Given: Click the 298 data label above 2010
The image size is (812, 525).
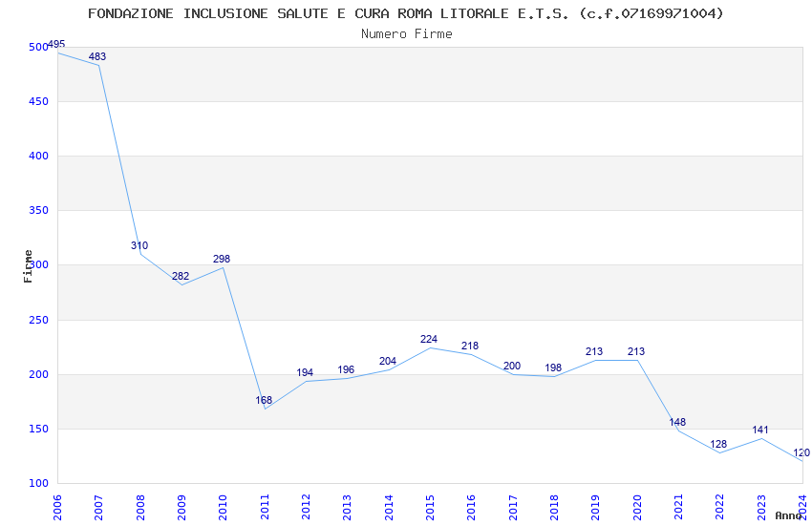Looking at the screenshot, I should click(222, 260).
